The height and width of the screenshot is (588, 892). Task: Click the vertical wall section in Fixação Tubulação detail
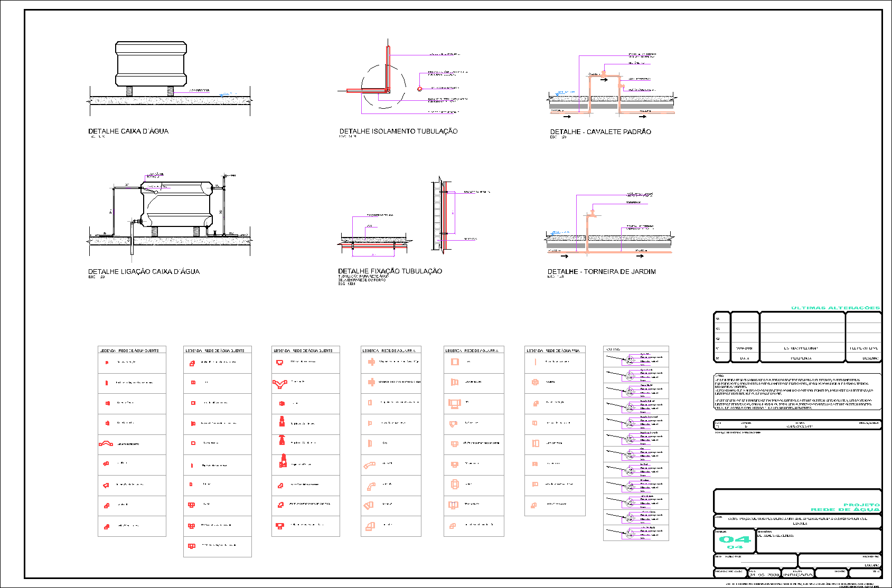pyautogui.click(x=437, y=214)
